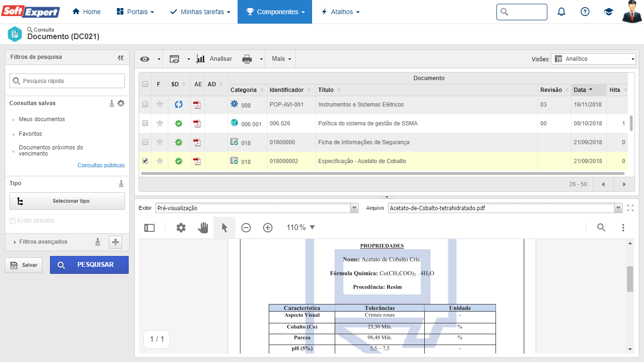
Task: Click the PESQUISAR button
Action: [x=89, y=265]
